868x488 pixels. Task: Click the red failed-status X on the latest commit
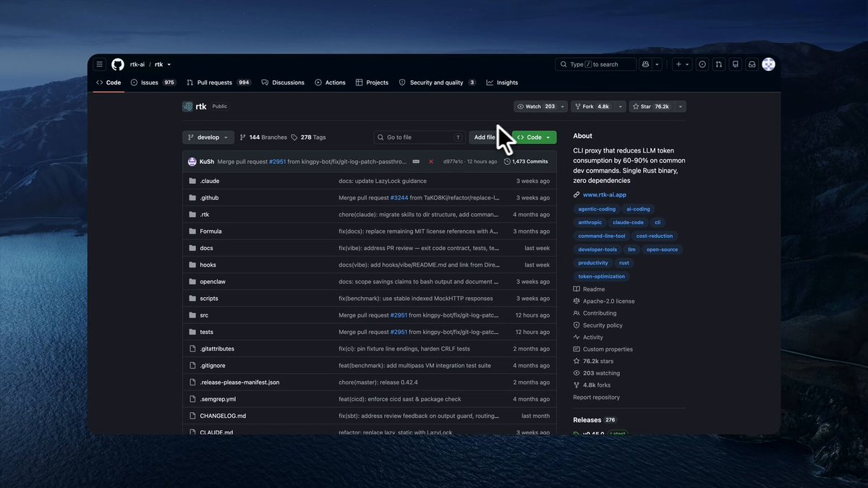tap(431, 161)
